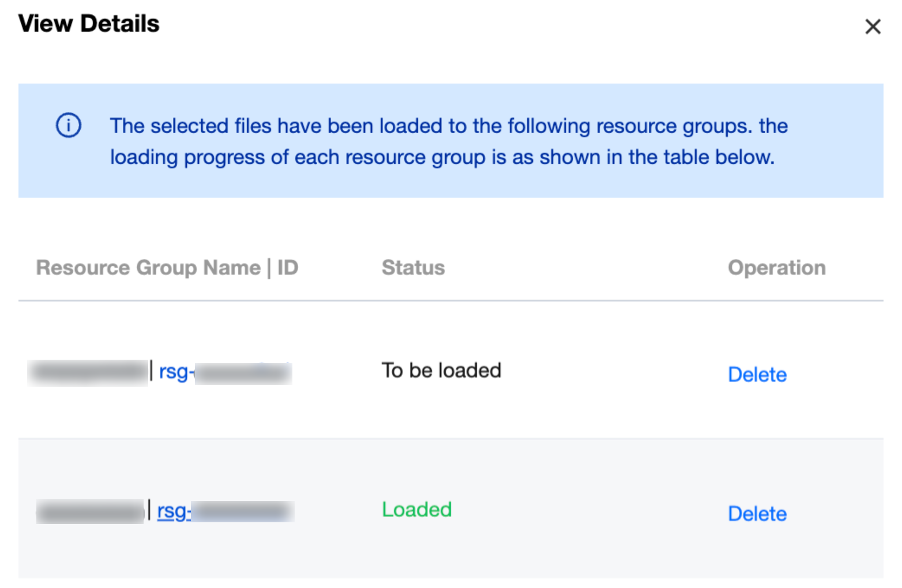Screen dimensions: 902x588
Task: Click the Operation column header
Action: (776, 267)
